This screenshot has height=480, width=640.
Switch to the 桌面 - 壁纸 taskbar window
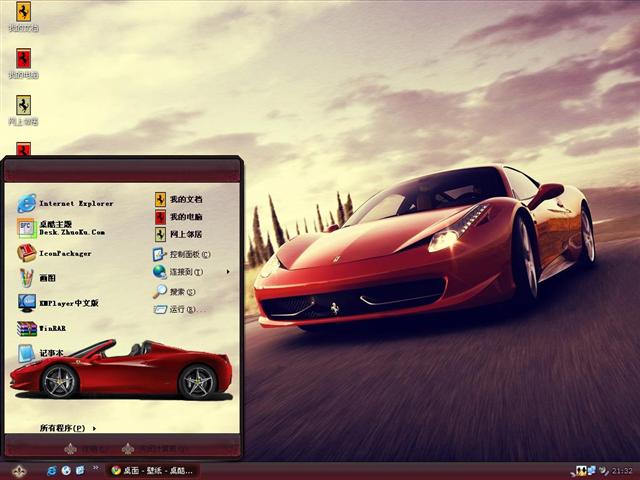click(x=153, y=470)
